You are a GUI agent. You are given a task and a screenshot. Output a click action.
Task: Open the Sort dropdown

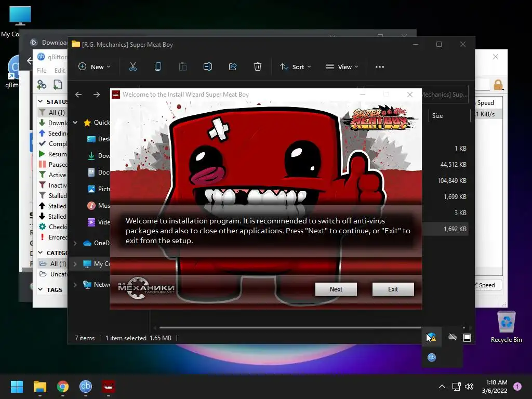click(295, 67)
